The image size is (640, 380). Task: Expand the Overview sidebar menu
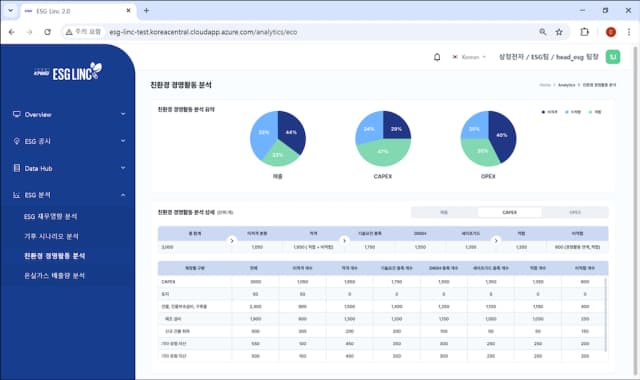[69, 115]
